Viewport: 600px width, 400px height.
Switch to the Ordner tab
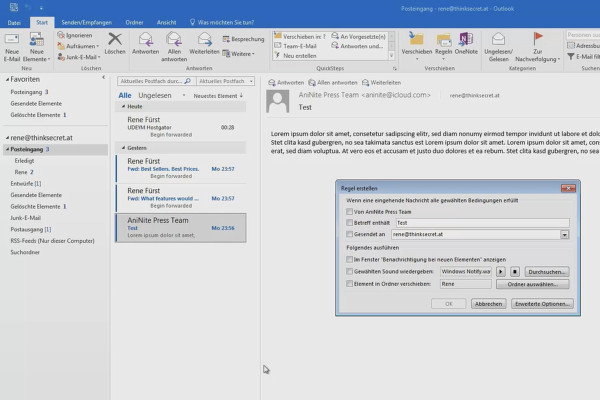134,23
